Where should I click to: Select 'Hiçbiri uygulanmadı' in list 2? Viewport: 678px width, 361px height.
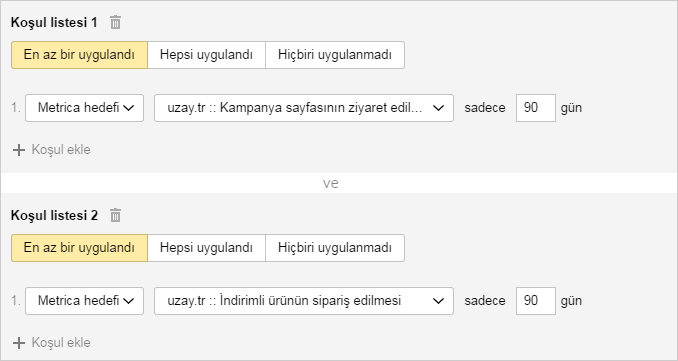click(335, 248)
